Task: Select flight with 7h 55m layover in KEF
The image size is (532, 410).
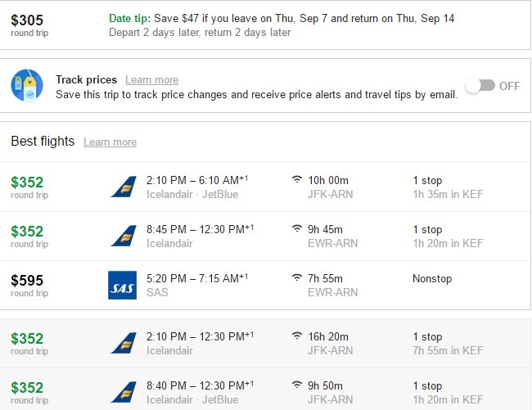Action: coord(265,343)
